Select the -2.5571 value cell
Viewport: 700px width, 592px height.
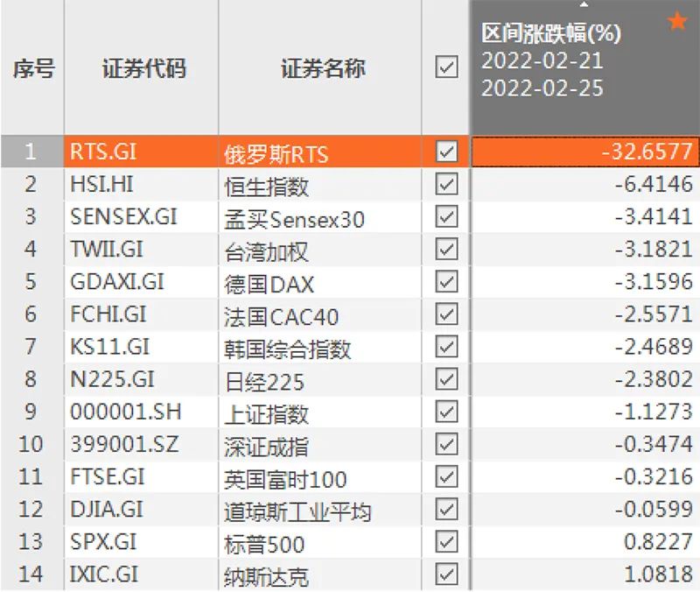(585, 314)
